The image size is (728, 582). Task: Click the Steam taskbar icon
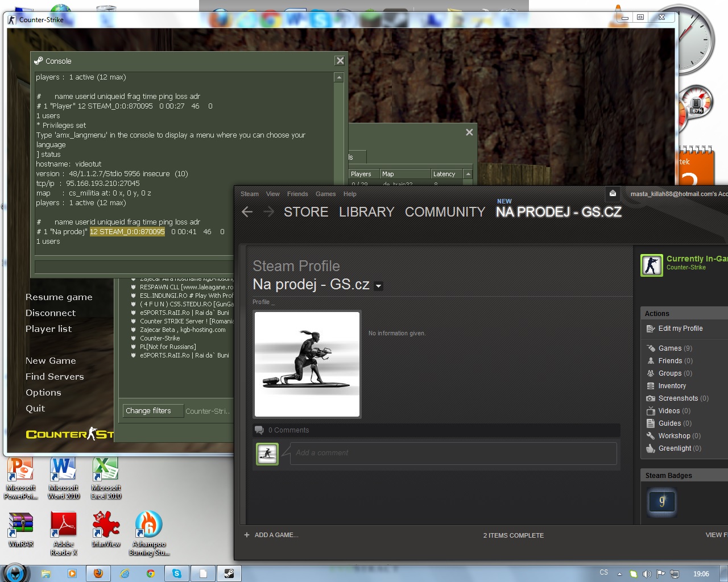229,573
